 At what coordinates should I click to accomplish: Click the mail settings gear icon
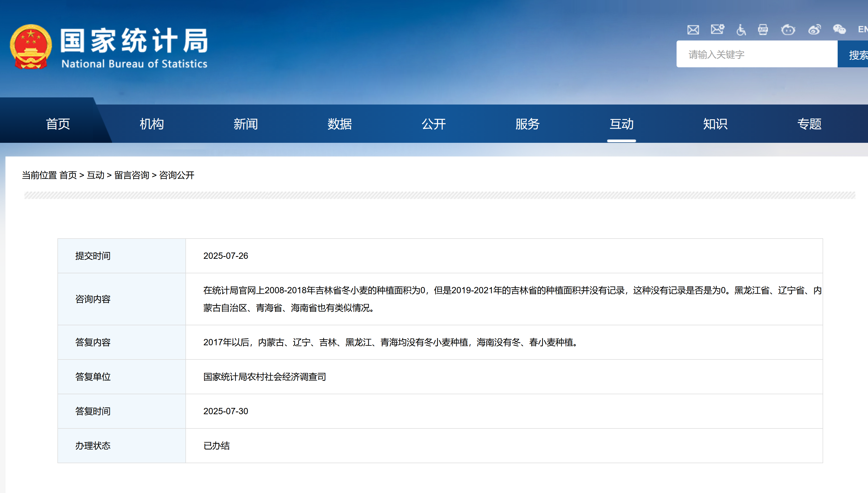pos(717,29)
